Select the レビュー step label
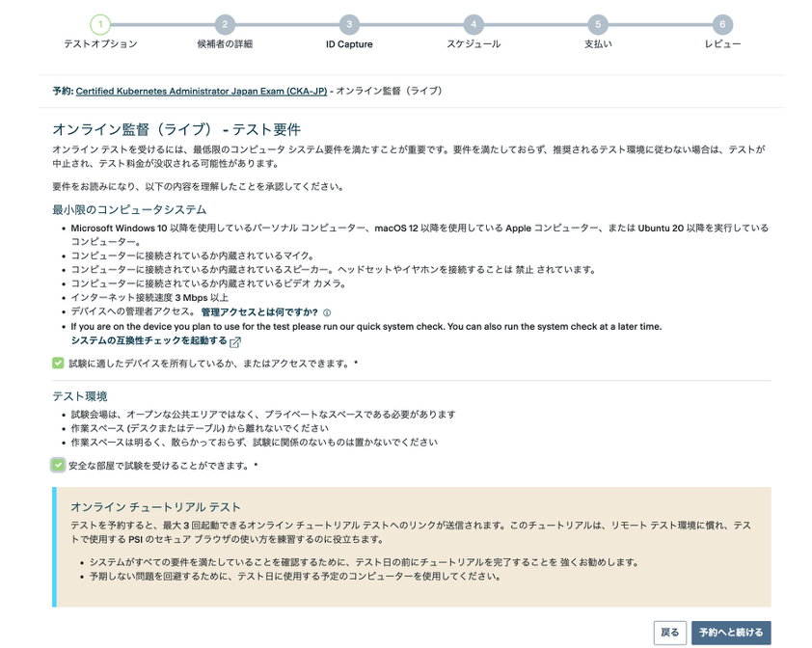This screenshot has height=648, width=812. click(721, 44)
